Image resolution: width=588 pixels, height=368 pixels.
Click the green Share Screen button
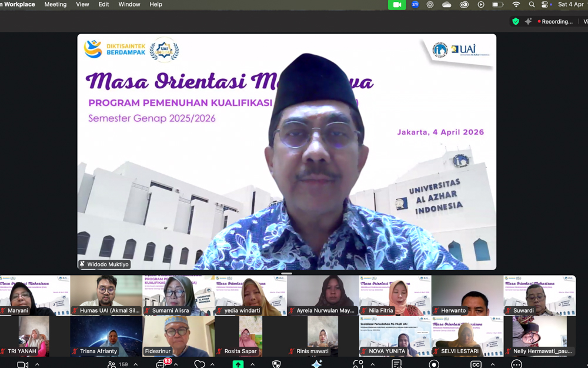(x=238, y=364)
